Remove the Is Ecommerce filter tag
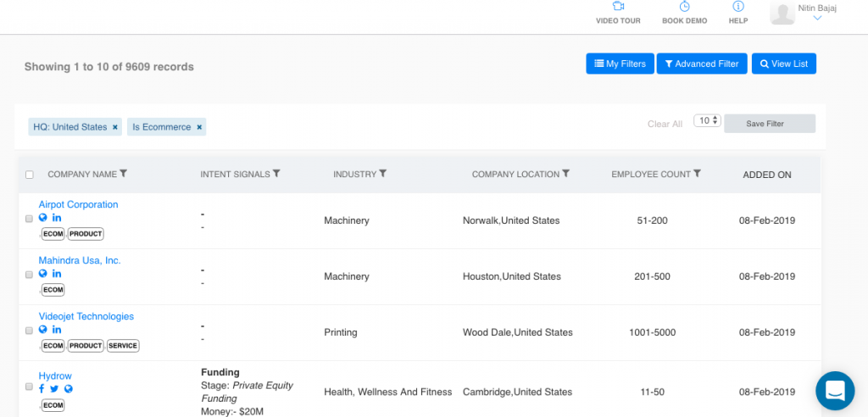This screenshot has height=417, width=868. [199, 127]
